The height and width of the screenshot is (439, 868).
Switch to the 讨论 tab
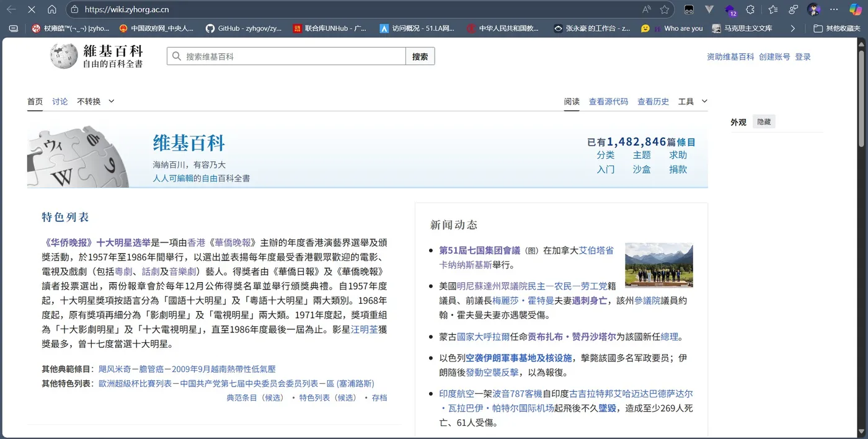coord(60,101)
